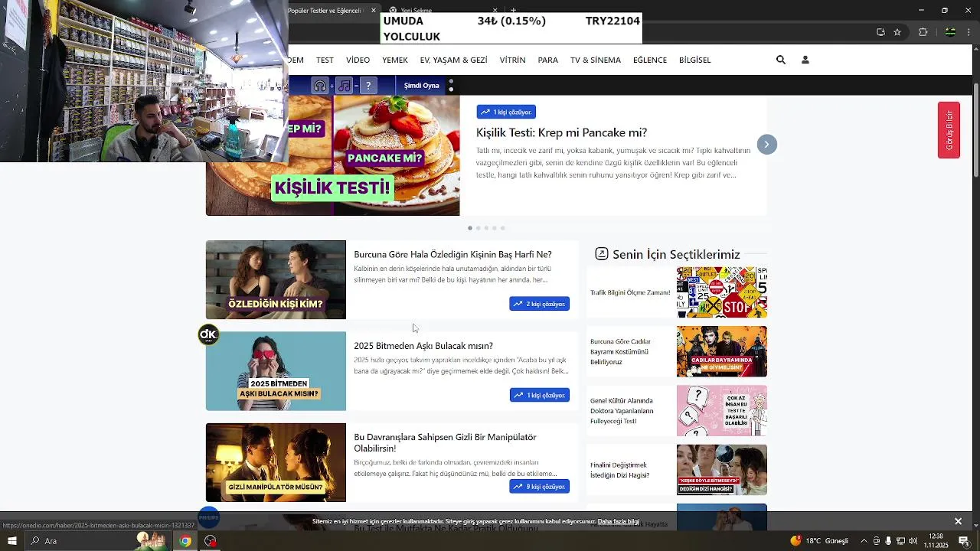This screenshot has height=551, width=980.
Task: Click the page scrollbar up arrow
Action: (x=975, y=48)
